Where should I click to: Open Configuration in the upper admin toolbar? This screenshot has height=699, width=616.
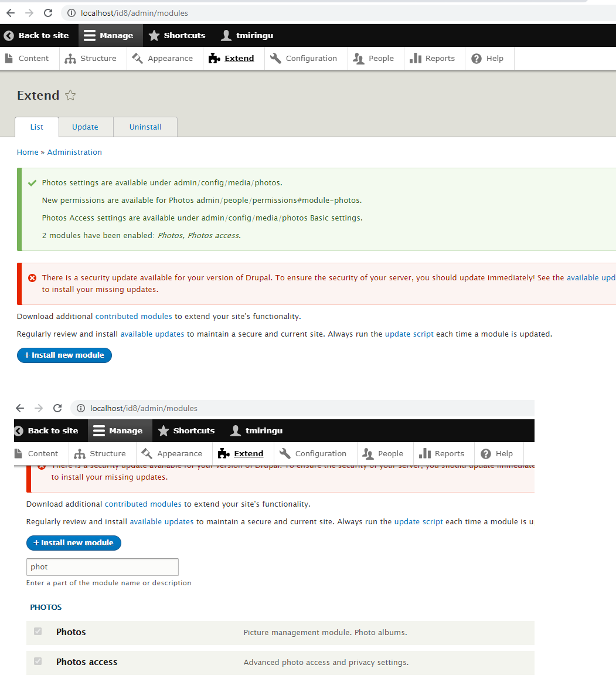304,59
